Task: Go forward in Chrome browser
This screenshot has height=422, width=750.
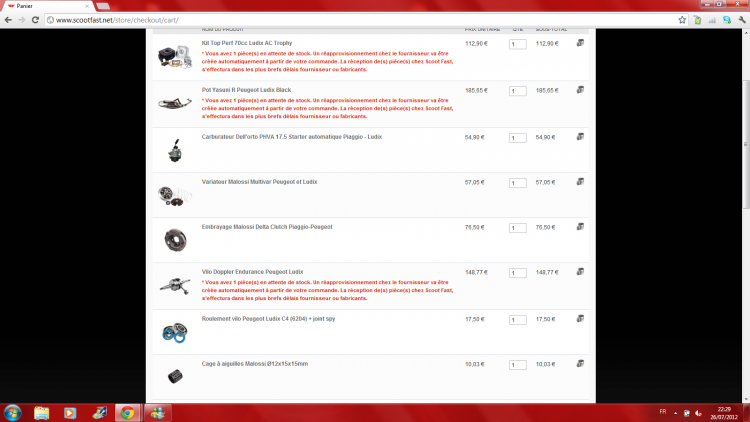Action: [22, 20]
